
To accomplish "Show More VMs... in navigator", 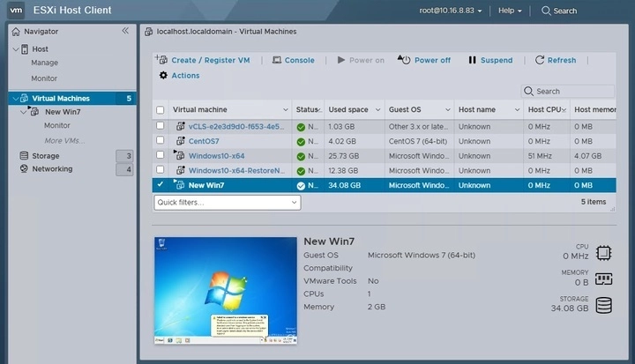I will [x=64, y=141].
